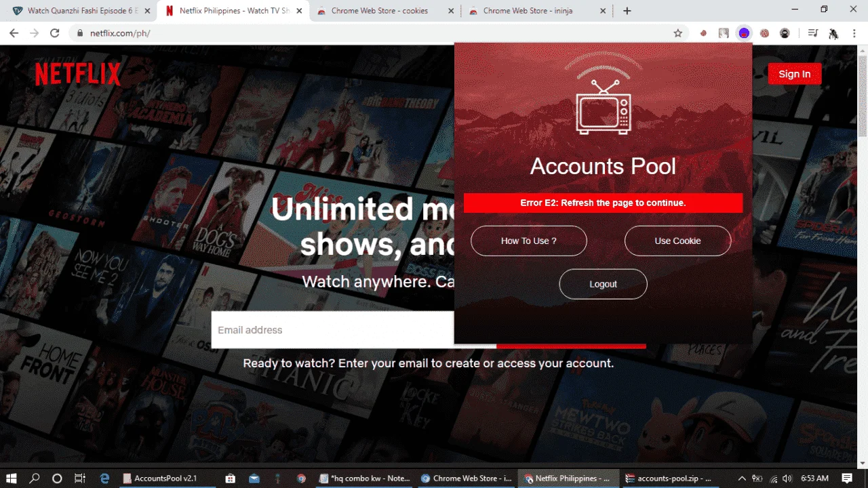Click the How To Use ? button
The width and height of the screenshot is (868, 488).
(x=529, y=241)
